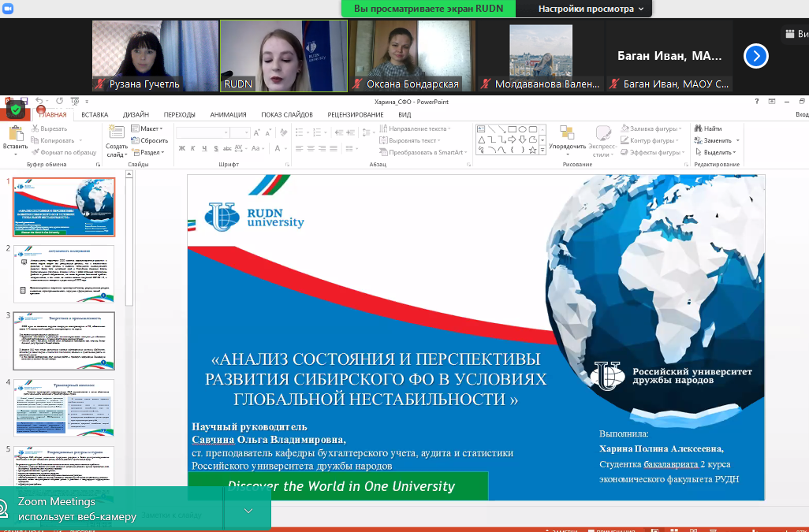Toggle Underline (Ч) formatting
This screenshot has width=809, height=532.
204,148
